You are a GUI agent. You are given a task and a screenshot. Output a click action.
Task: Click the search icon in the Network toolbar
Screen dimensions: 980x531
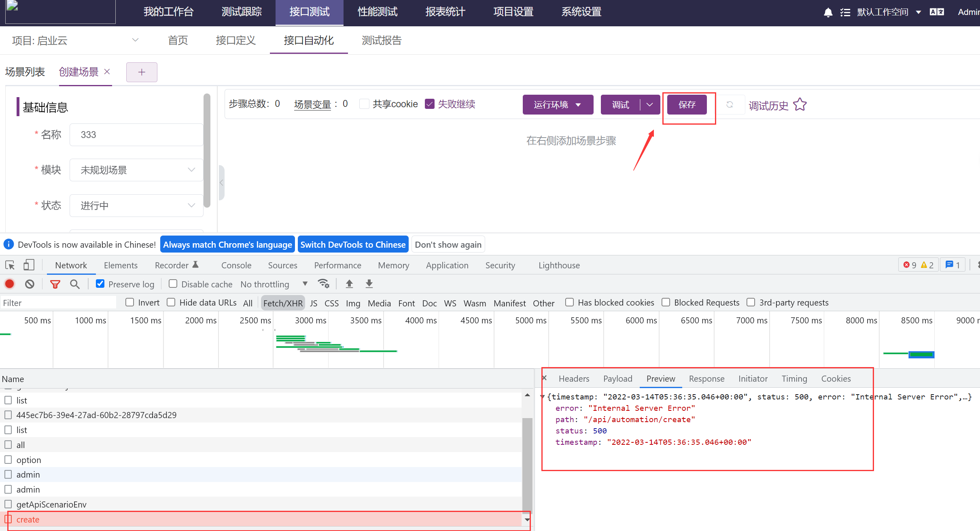click(x=74, y=284)
